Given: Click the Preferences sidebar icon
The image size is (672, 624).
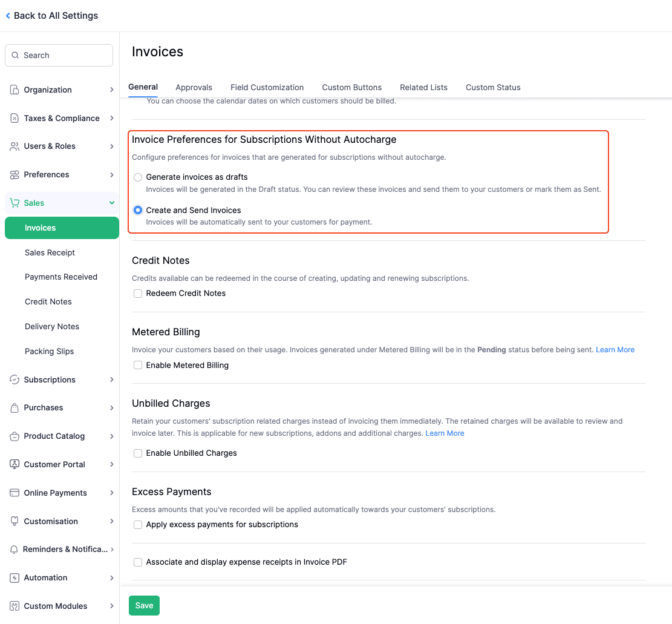Looking at the screenshot, I should 13,174.
